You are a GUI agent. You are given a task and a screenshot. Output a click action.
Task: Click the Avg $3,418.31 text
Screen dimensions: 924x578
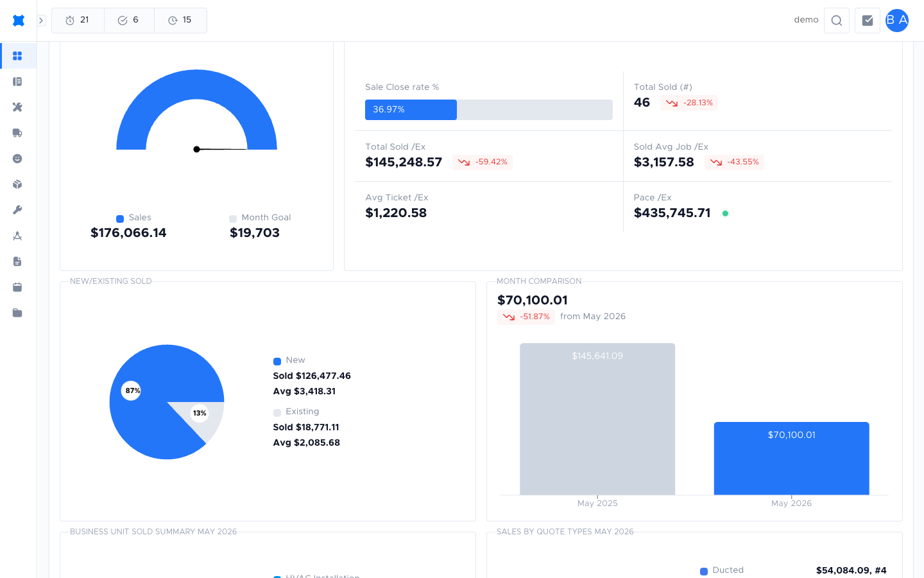click(x=304, y=392)
